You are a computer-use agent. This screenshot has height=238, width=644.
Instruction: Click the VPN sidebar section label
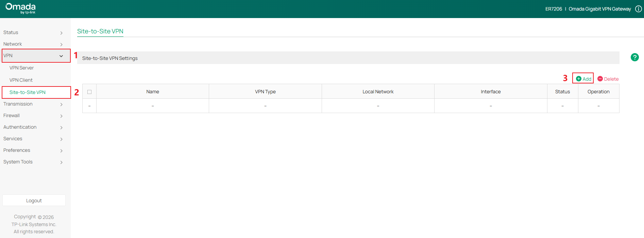point(8,55)
